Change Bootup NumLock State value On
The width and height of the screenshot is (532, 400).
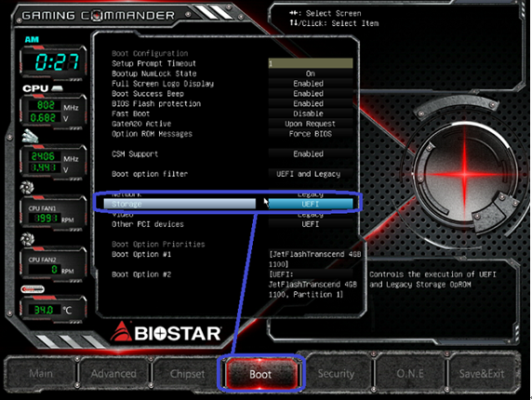pyautogui.click(x=311, y=73)
